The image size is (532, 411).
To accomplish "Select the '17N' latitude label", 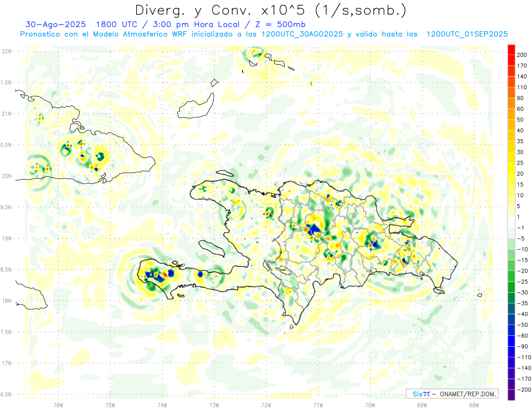I will click(x=7, y=363).
